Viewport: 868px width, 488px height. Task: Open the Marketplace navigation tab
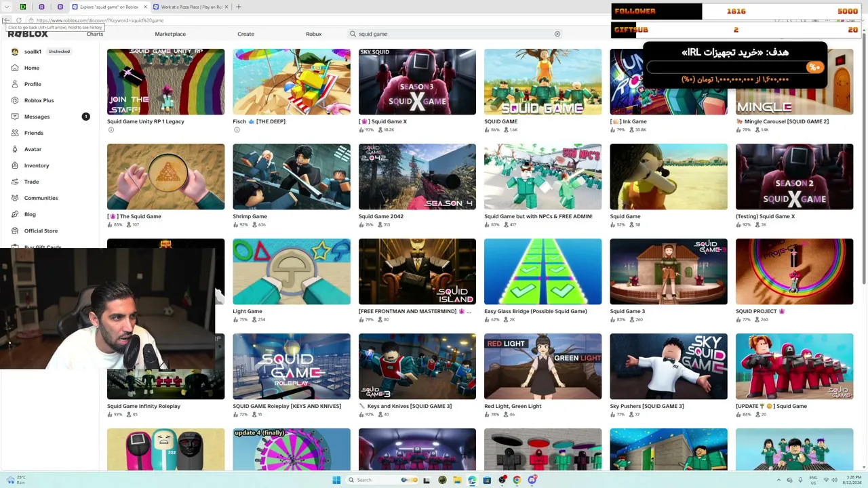click(x=170, y=34)
